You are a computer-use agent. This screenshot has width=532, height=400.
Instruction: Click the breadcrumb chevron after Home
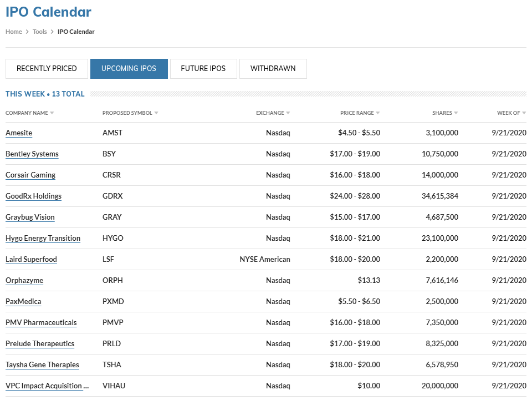click(27, 32)
